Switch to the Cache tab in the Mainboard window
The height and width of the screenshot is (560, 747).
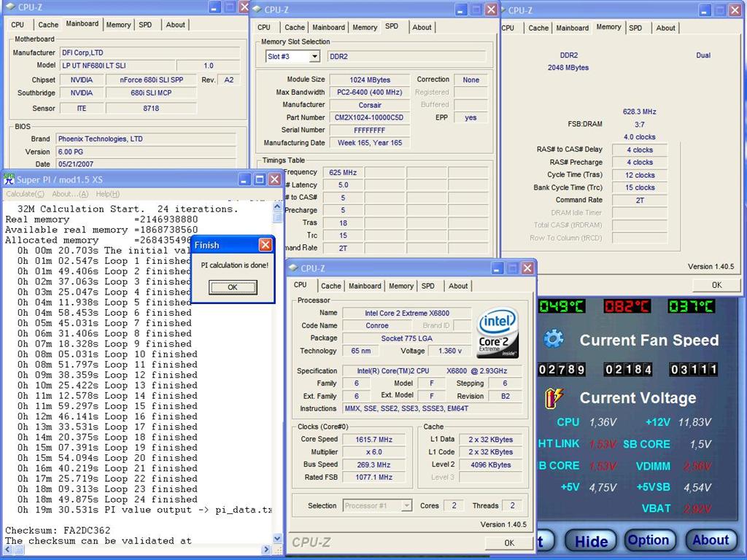coord(48,25)
